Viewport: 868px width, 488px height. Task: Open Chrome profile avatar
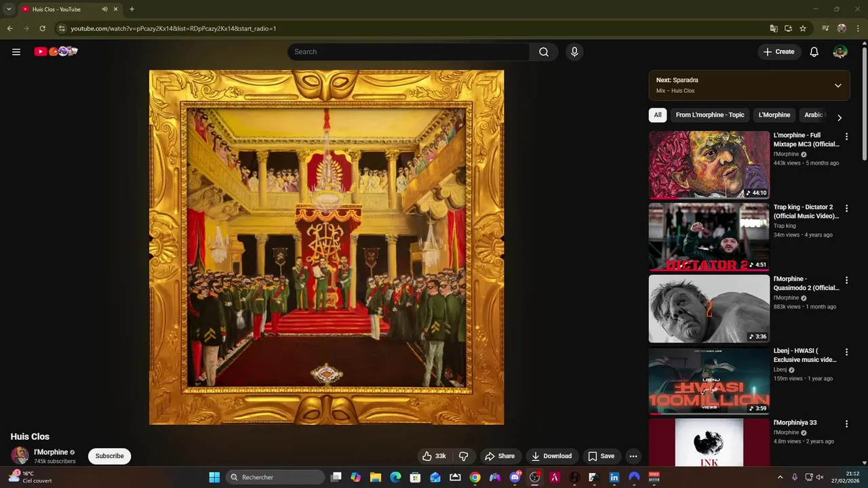[842, 28]
